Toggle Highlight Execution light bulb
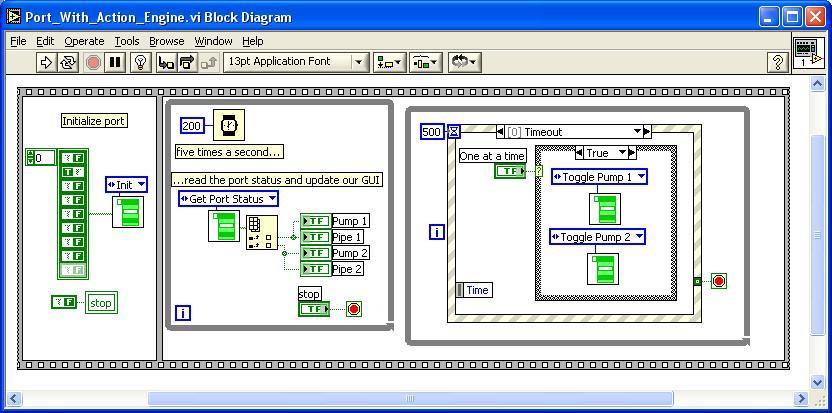 click(141, 63)
